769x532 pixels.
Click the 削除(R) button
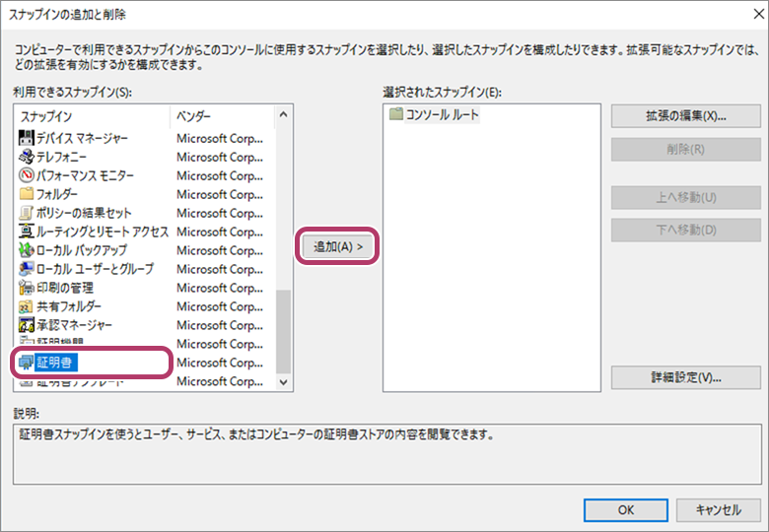click(685, 150)
